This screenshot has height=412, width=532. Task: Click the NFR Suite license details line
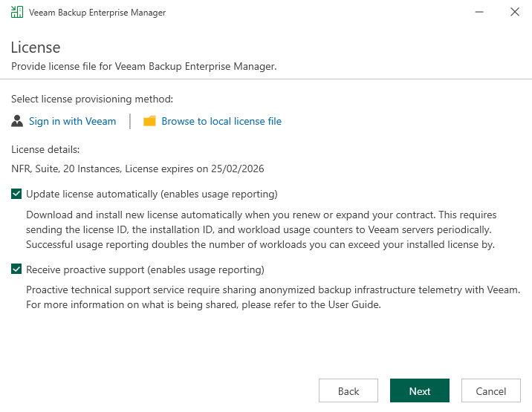(x=137, y=169)
